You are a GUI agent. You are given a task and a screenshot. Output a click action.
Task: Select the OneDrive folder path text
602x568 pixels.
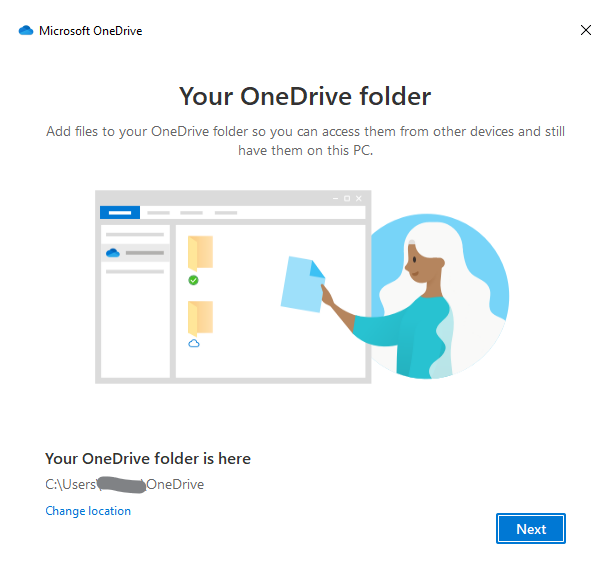coord(124,484)
